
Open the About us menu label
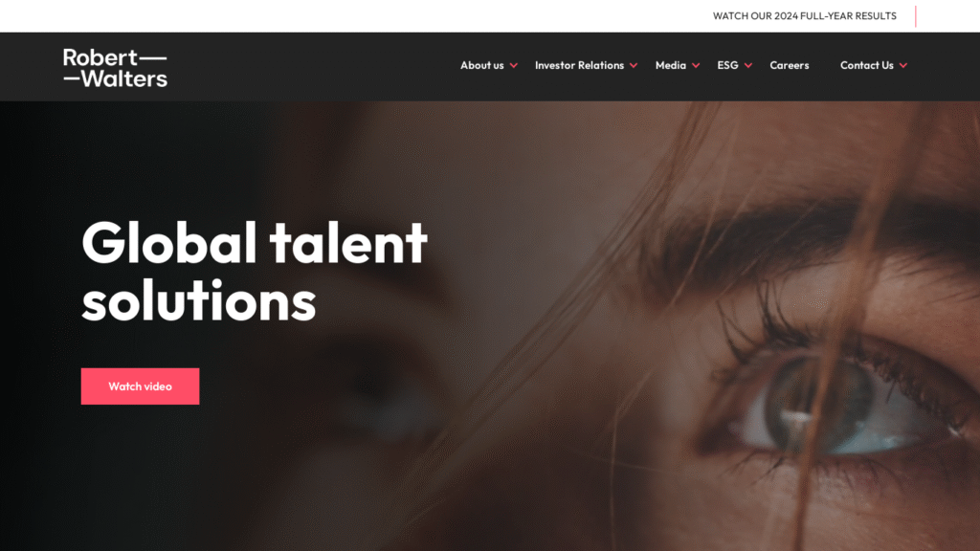[x=482, y=65]
